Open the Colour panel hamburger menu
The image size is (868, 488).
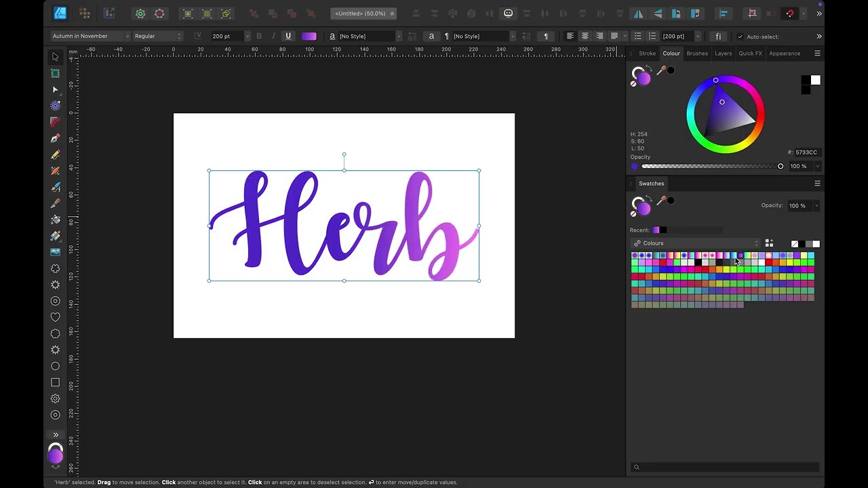coord(817,54)
